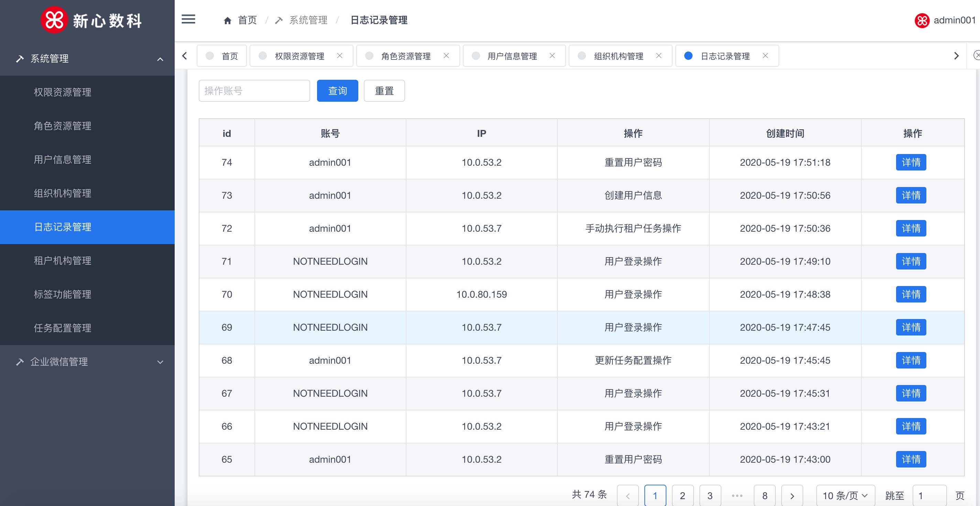Click the 重置 reset button
The width and height of the screenshot is (980, 506).
[384, 91]
